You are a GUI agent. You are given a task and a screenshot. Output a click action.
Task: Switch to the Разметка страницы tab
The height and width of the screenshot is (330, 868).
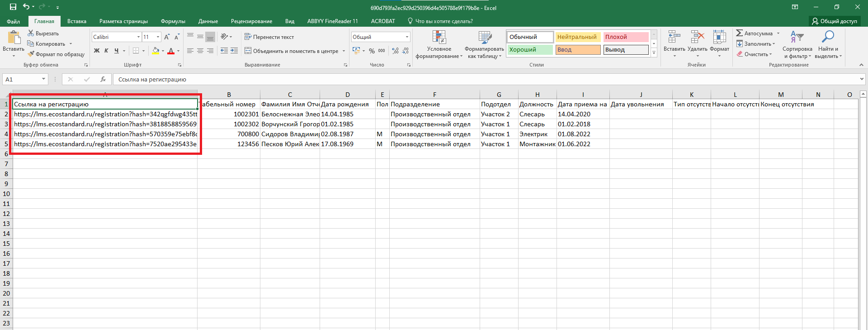[123, 21]
